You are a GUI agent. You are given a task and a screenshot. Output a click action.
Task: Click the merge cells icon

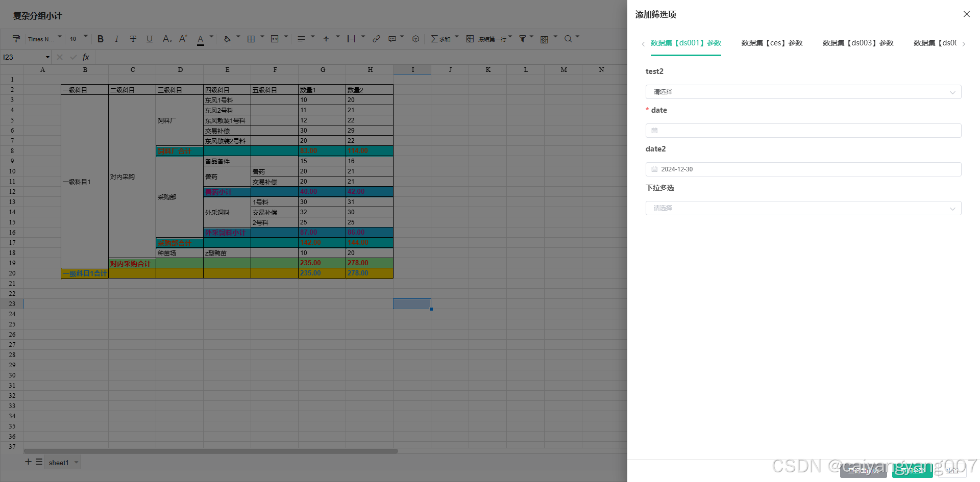275,39
